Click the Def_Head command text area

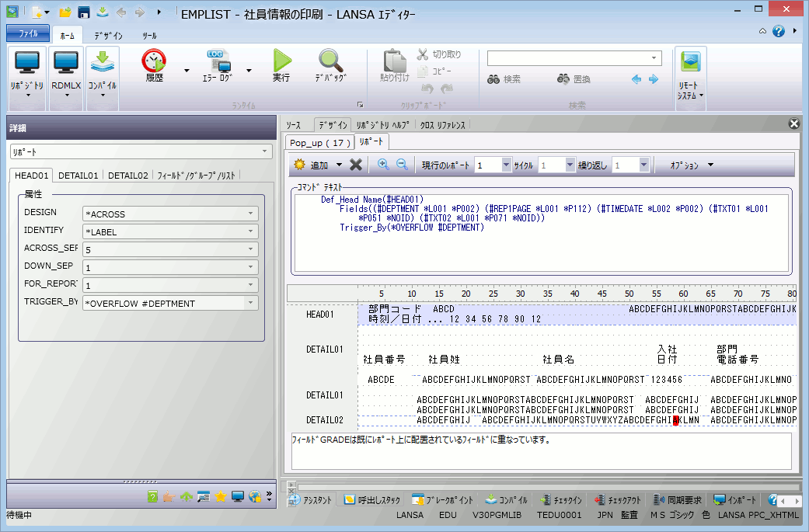(541, 232)
